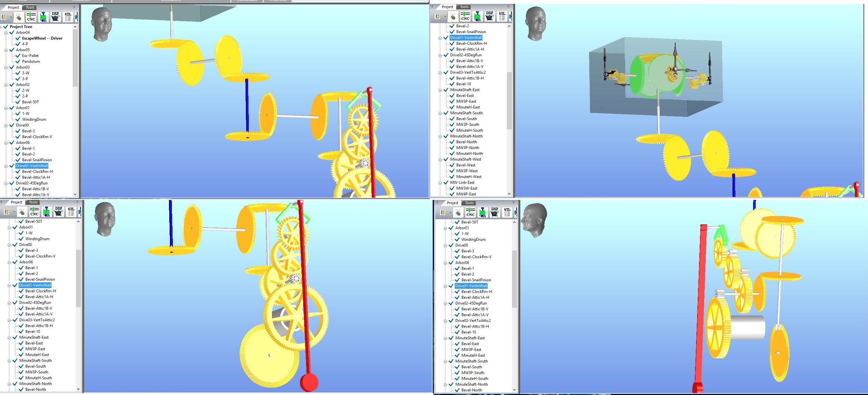
Task: Click the DXF export icon above Project Tree root
Action: coord(56,17)
